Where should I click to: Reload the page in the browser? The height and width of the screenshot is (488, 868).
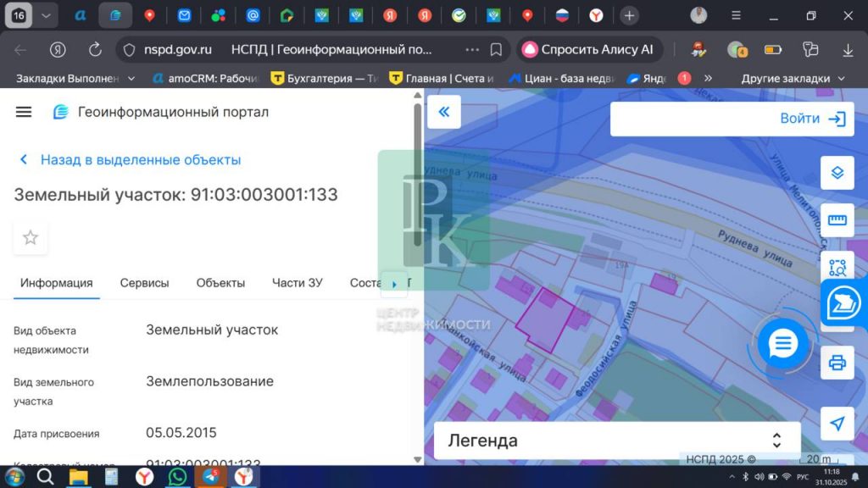(x=95, y=50)
